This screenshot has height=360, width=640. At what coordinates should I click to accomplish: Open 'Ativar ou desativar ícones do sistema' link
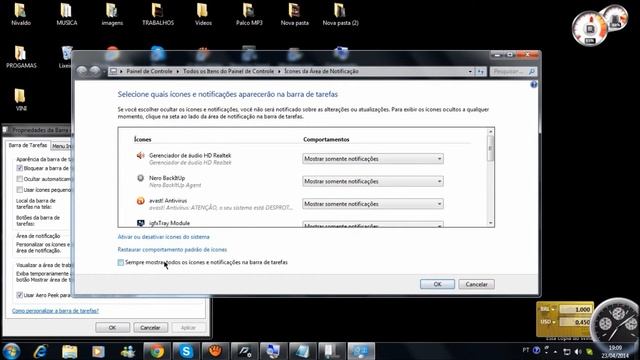point(163,237)
